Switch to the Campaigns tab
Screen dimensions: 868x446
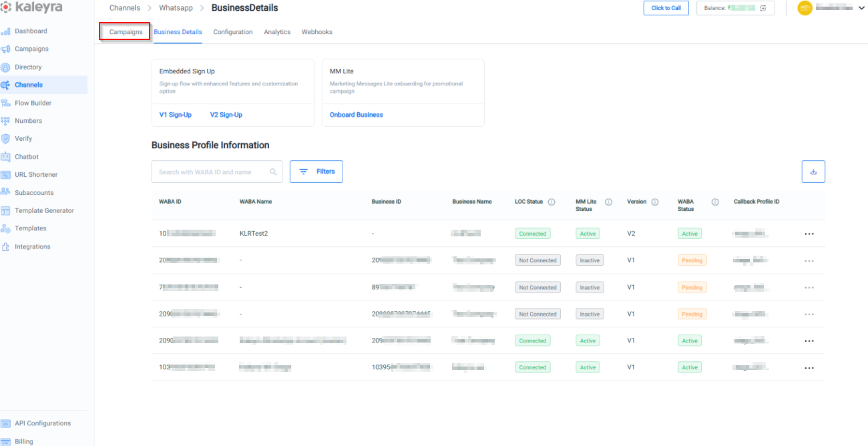(126, 32)
